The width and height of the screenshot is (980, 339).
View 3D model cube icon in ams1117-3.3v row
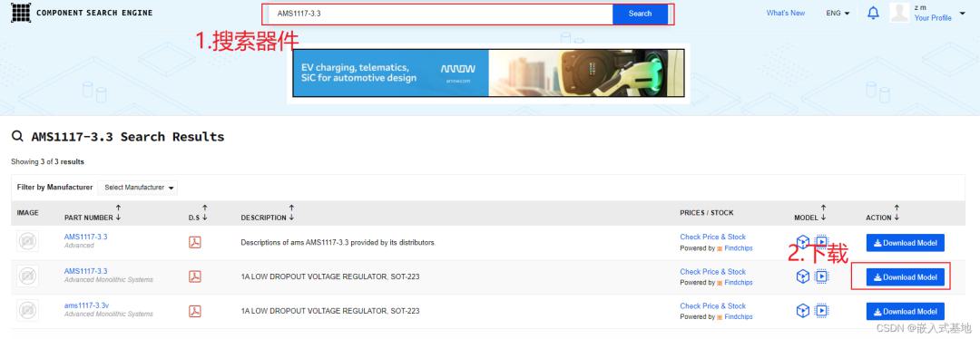[x=803, y=310]
